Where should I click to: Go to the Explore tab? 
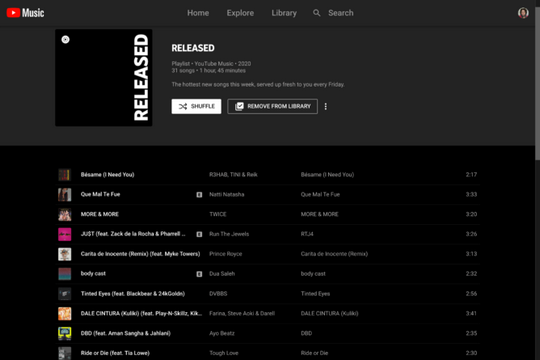point(240,13)
